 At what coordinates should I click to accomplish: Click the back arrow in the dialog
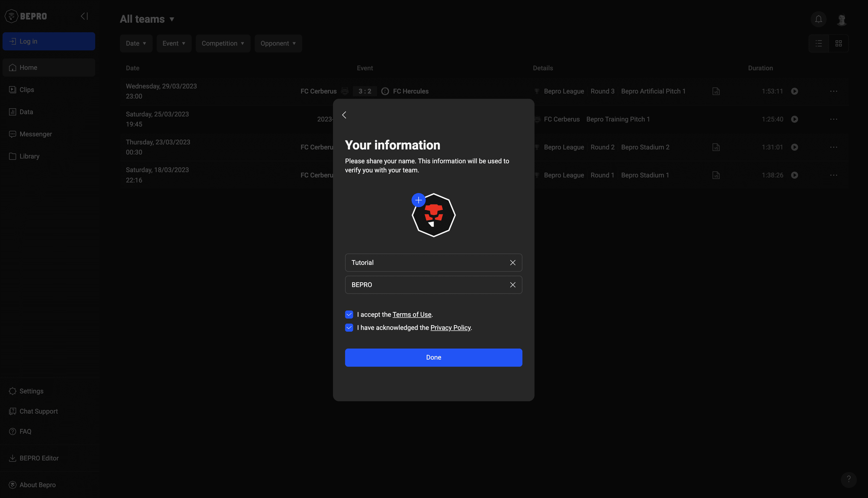(x=344, y=115)
